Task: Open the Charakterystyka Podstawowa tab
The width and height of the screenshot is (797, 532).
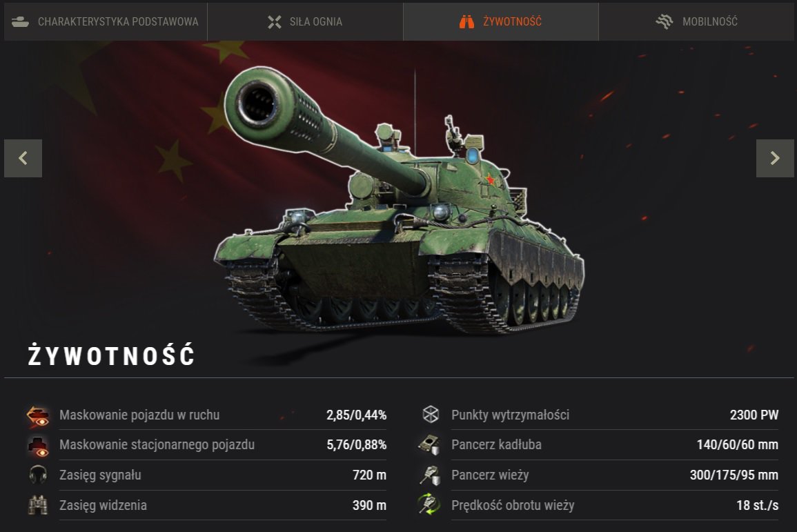Action: pyautogui.click(x=106, y=21)
